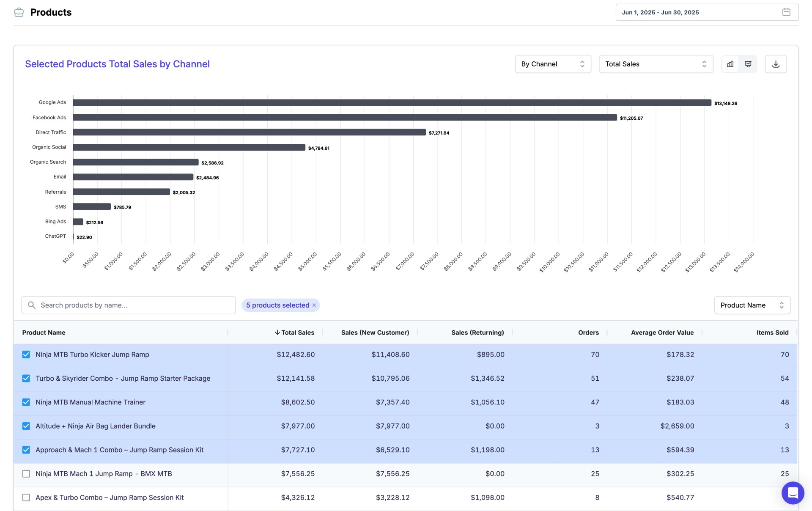The height and width of the screenshot is (511, 812).
Task: Click the Average Order Value header
Action: (662, 332)
